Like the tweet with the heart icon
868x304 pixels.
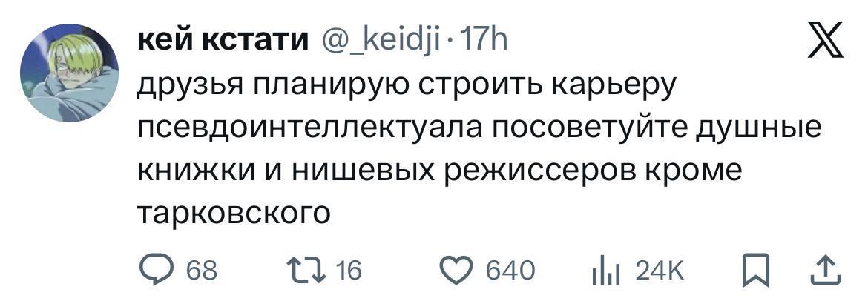pos(458,271)
